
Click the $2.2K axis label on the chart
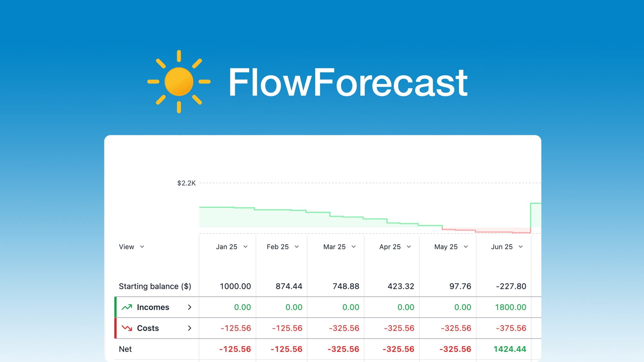[186, 183]
